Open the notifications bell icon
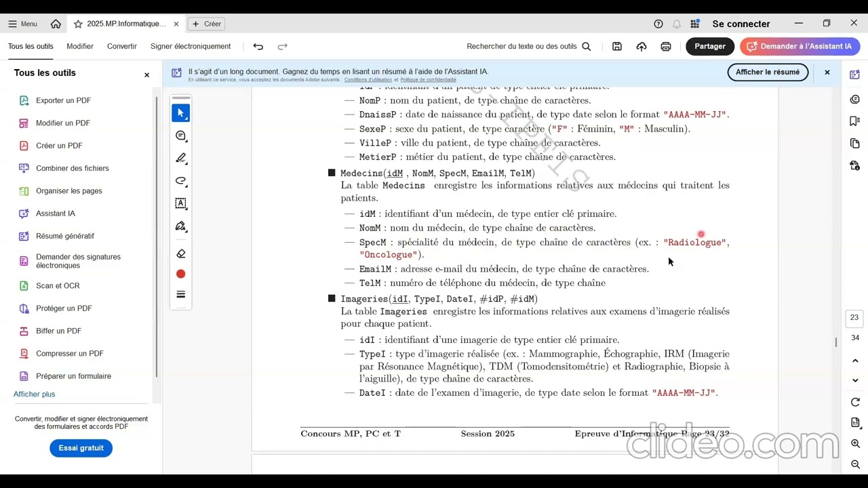The width and height of the screenshot is (868, 488). [x=677, y=24]
